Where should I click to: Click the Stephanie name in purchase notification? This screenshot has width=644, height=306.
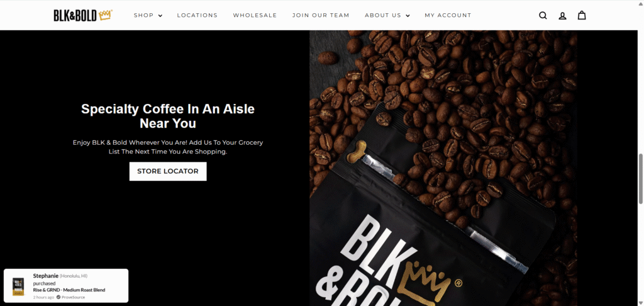point(45,276)
